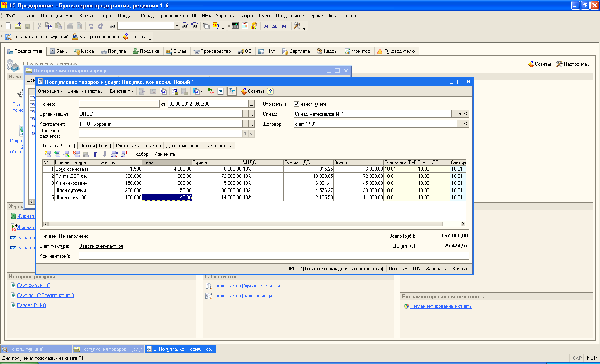Click the document structure icon next to ДтКт
600x364 pixels.
coord(220,91)
